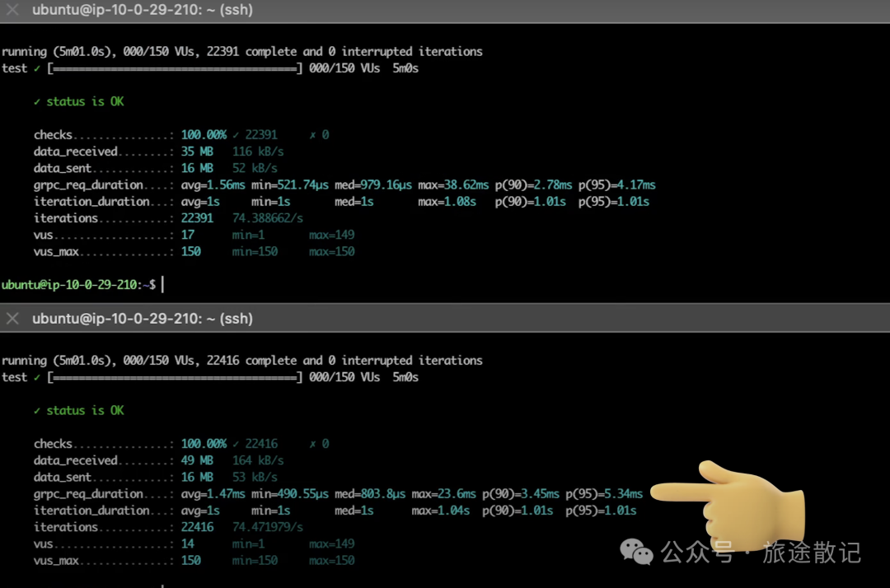Image resolution: width=890 pixels, height=588 pixels.
Task: Click upper min=521.74µs value
Action: point(289,184)
